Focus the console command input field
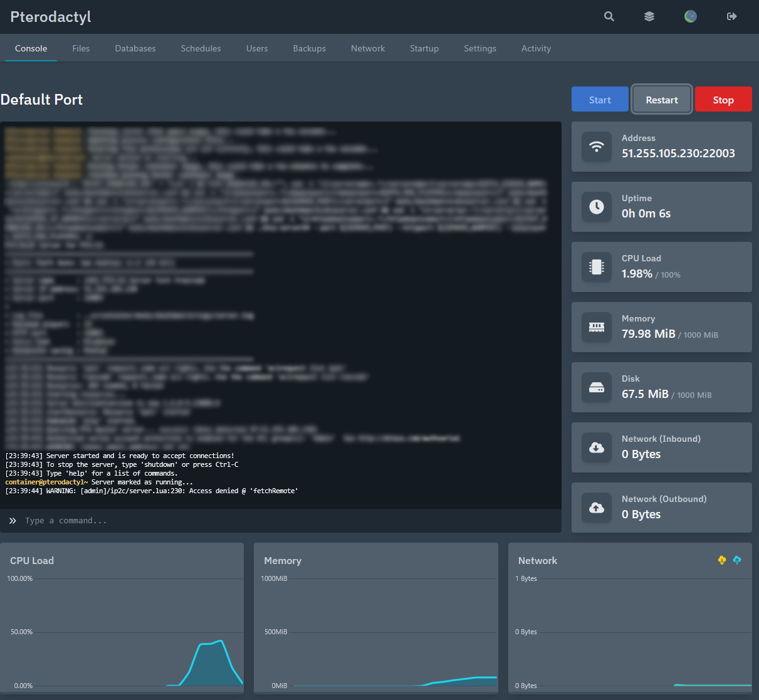 click(288, 521)
